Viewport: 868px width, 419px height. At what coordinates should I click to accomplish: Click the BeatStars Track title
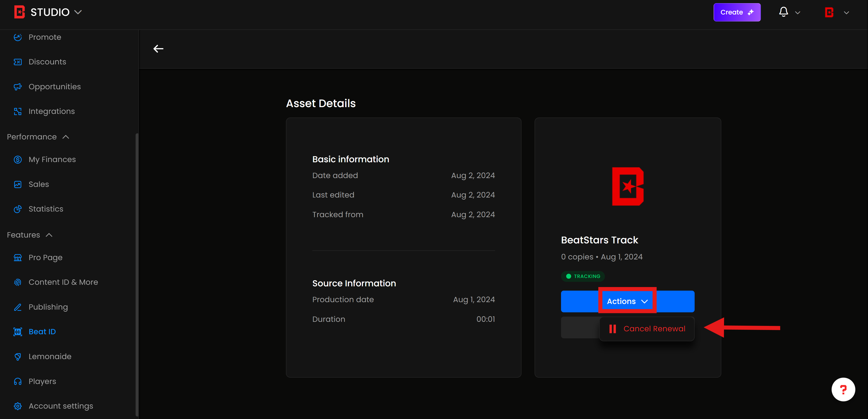pos(599,240)
